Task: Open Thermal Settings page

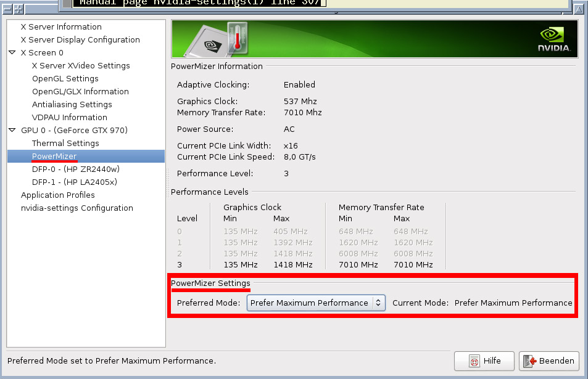Action: (65, 143)
